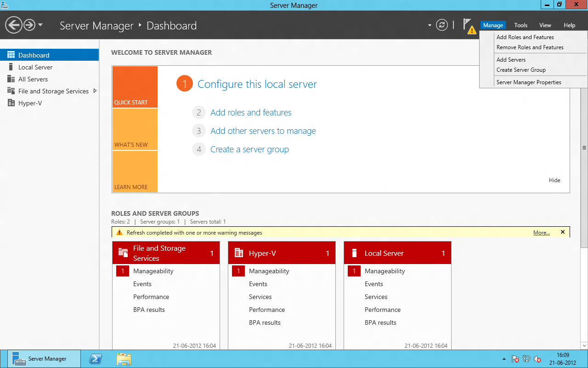Click More... on the warning bar
Image resolution: width=588 pixels, height=368 pixels.
click(542, 233)
